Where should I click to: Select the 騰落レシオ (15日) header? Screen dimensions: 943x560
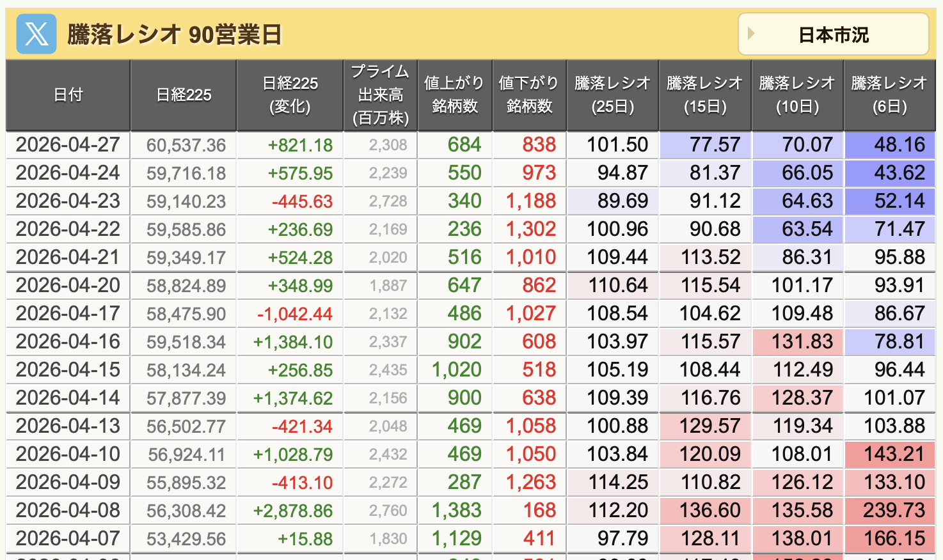pos(704,95)
